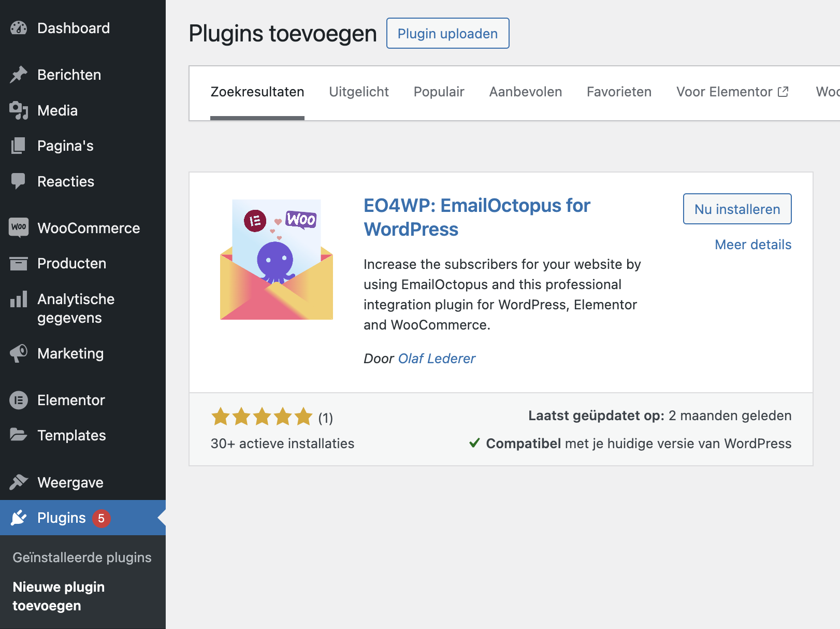Go to Producten in the sidebar

tap(83, 263)
